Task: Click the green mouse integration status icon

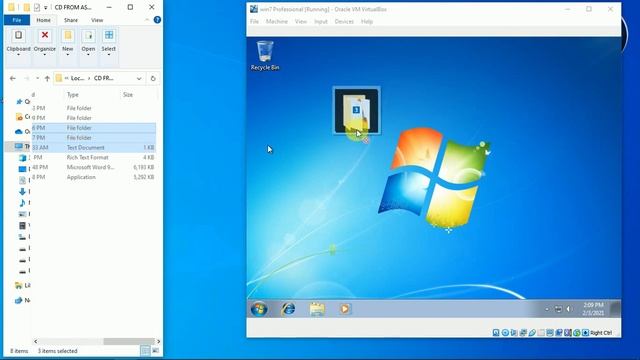Action: pos(577,333)
